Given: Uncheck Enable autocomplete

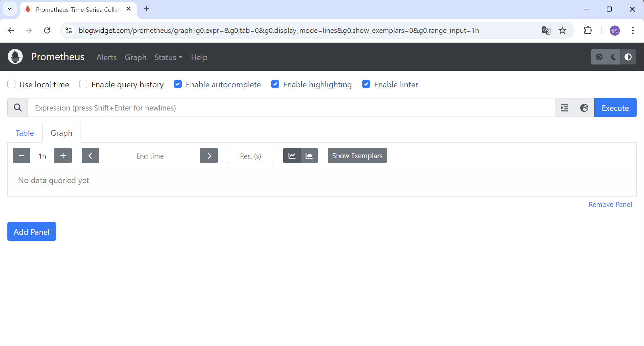Looking at the screenshot, I should (x=178, y=84).
